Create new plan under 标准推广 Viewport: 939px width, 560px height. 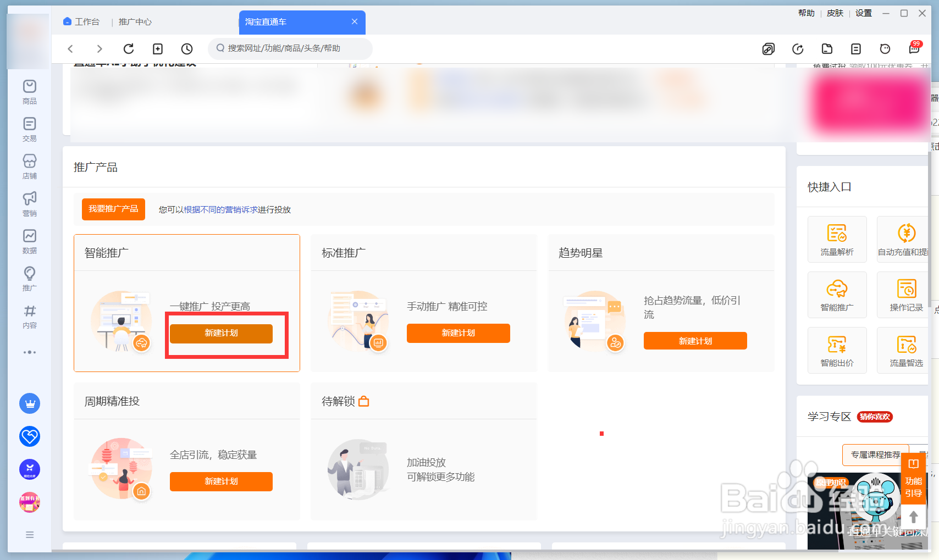click(459, 333)
